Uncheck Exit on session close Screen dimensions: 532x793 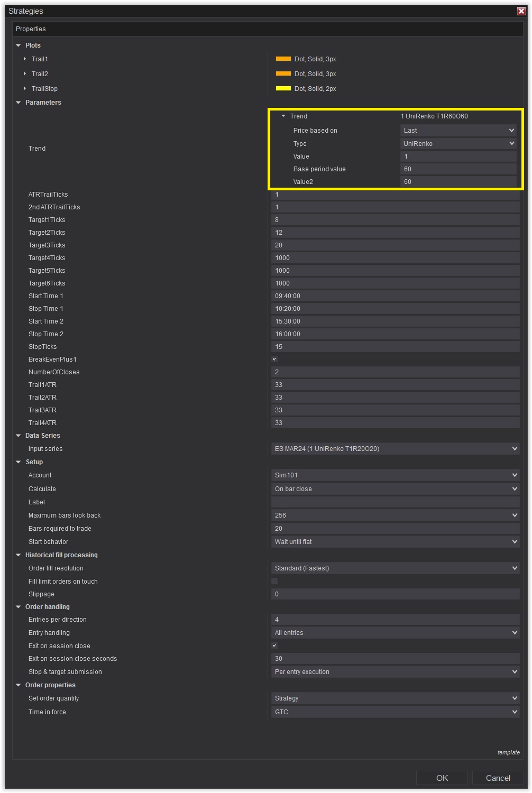click(x=274, y=646)
